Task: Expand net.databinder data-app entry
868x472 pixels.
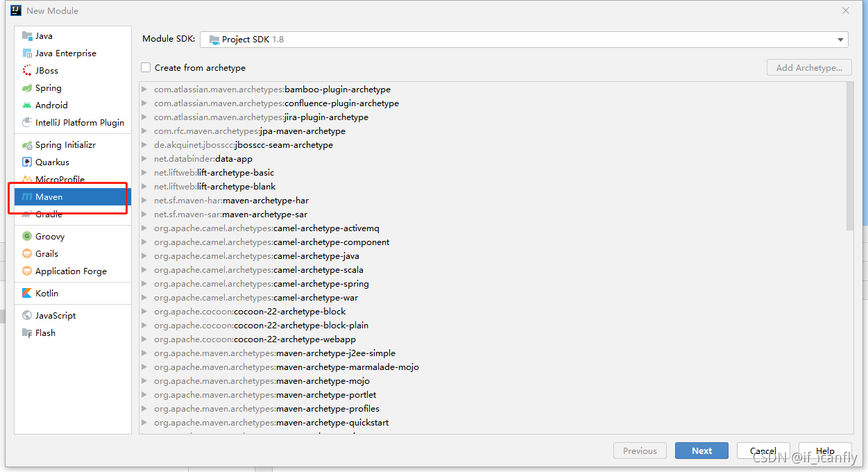Action: (x=144, y=159)
